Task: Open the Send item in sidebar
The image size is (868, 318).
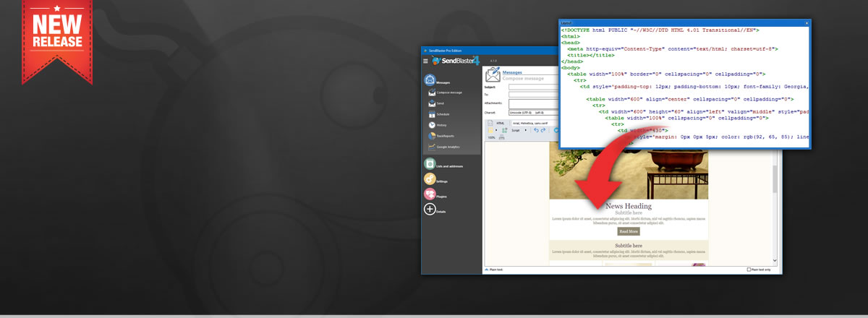Action: point(436,103)
